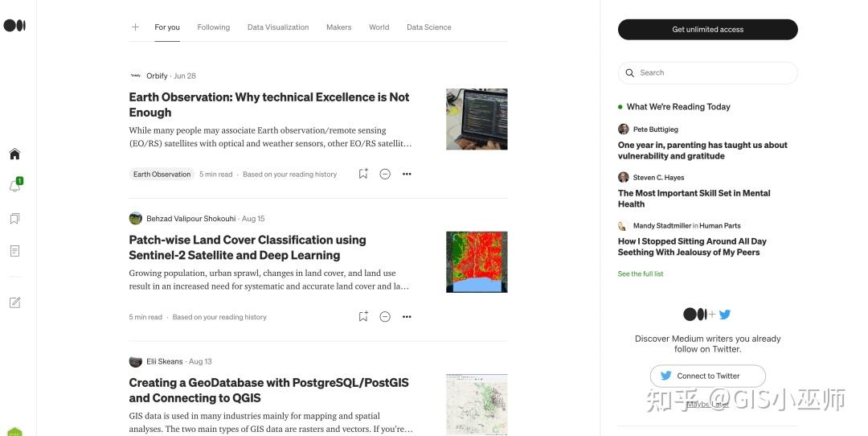Open the PostgreSQL/PostGIS article map thumbnail
Viewport: 868px width, 436px height.
(477, 404)
